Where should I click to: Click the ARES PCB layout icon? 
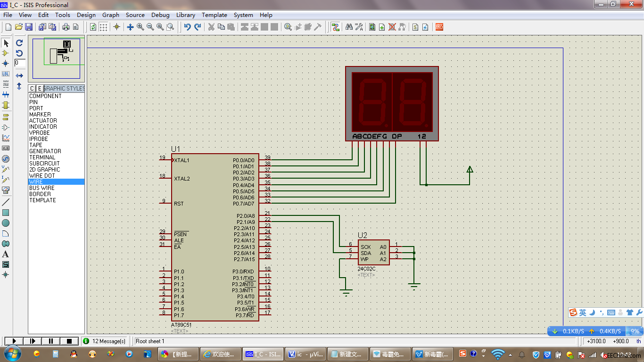[x=439, y=27]
